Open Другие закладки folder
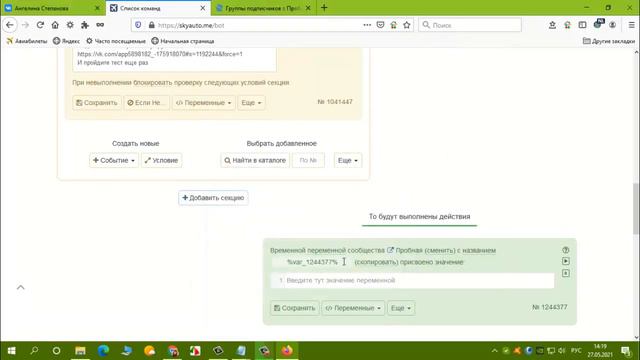Viewport: 640px width, 360px height. click(609, 41)
